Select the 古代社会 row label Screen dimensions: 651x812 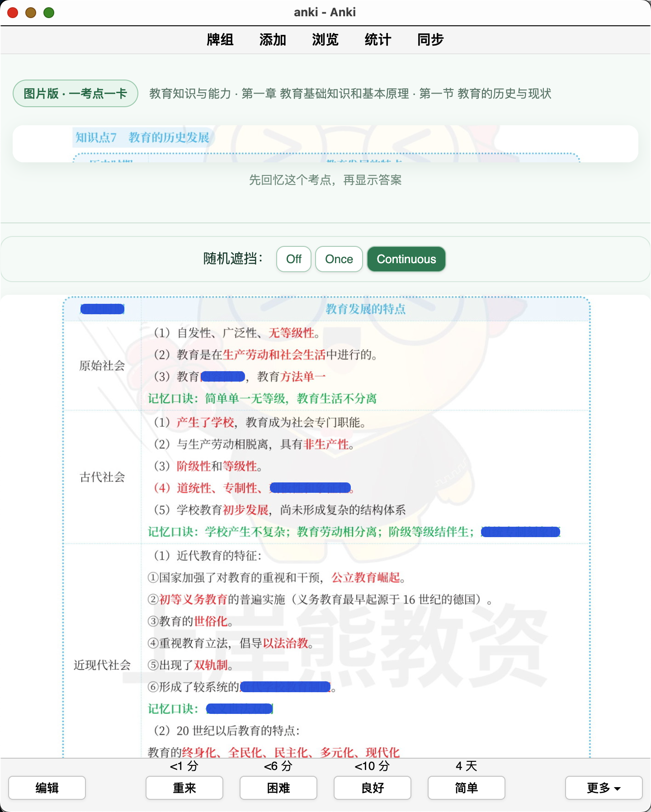click(102, 477)
